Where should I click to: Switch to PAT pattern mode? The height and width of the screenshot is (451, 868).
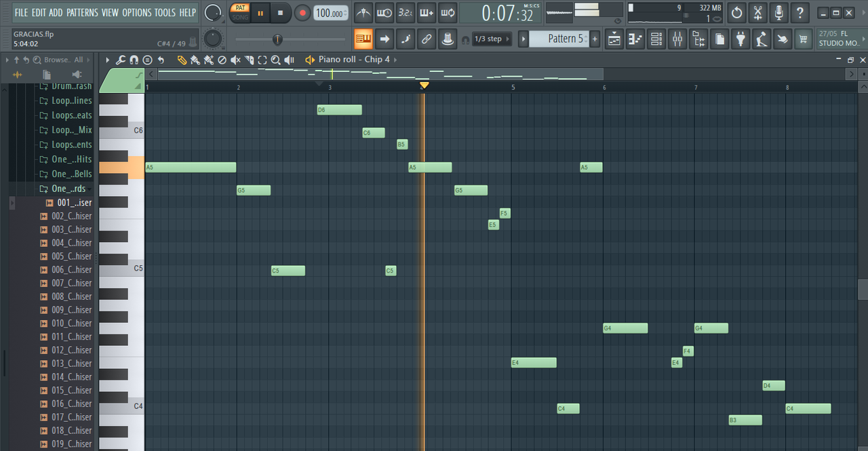240,7
